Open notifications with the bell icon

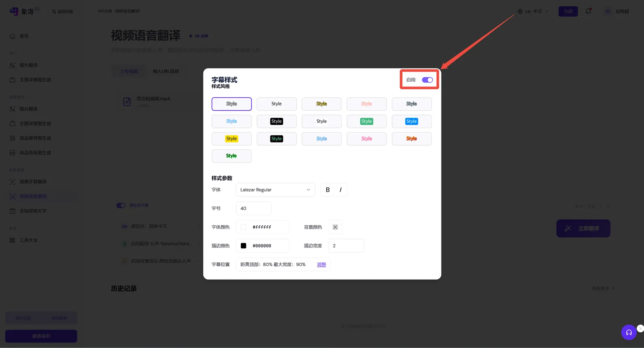coord(588,11)
